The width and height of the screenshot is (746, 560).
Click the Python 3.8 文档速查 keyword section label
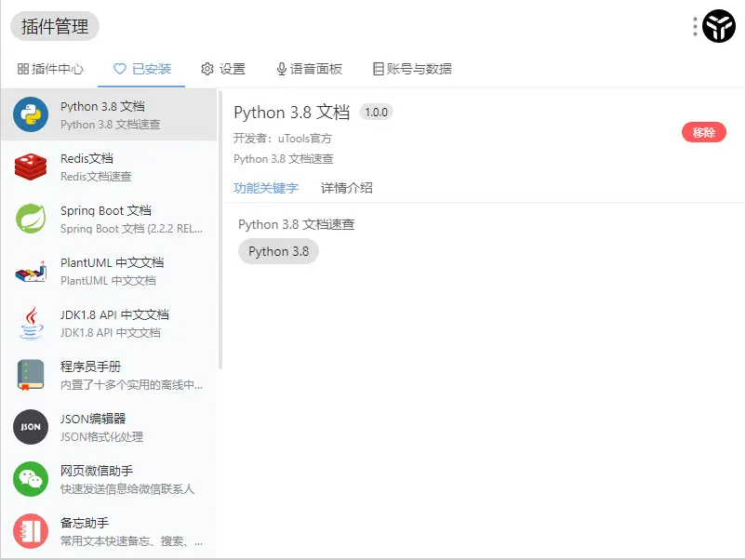[297, 224]
